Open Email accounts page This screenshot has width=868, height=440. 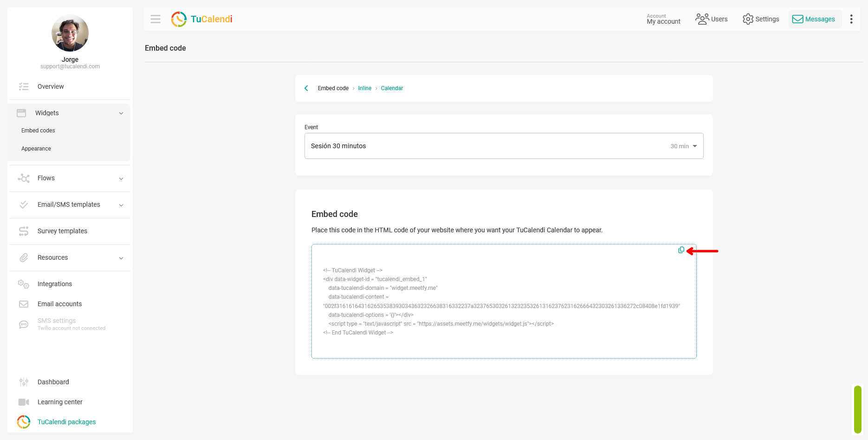pos(59,304)
